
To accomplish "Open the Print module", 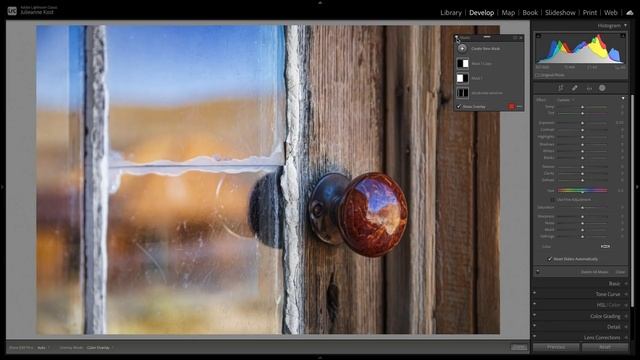I will 589,13.
